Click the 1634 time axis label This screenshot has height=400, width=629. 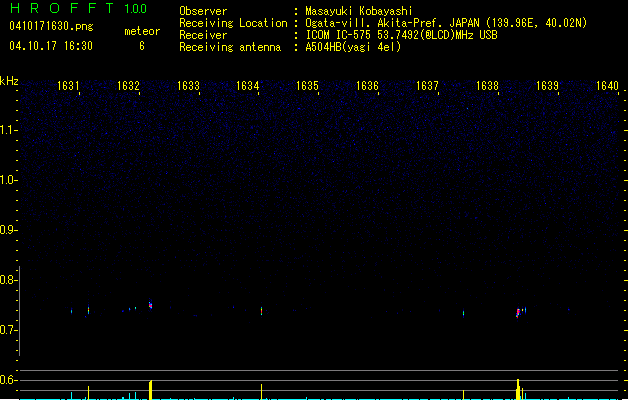point(248,86)
